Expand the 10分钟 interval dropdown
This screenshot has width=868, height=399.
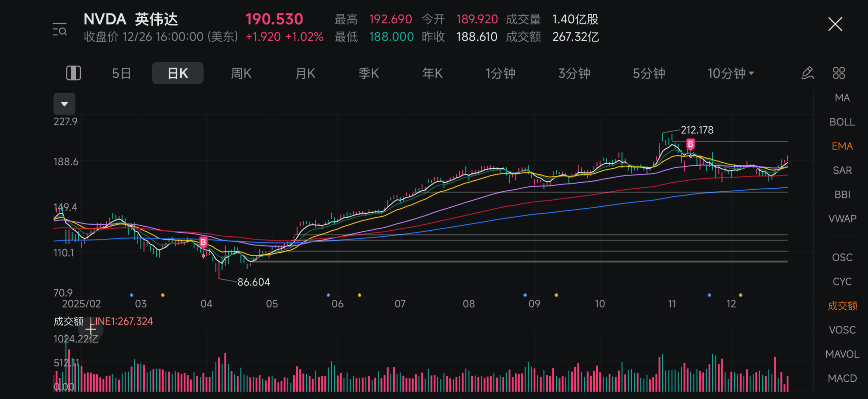[x=730, y=73]
